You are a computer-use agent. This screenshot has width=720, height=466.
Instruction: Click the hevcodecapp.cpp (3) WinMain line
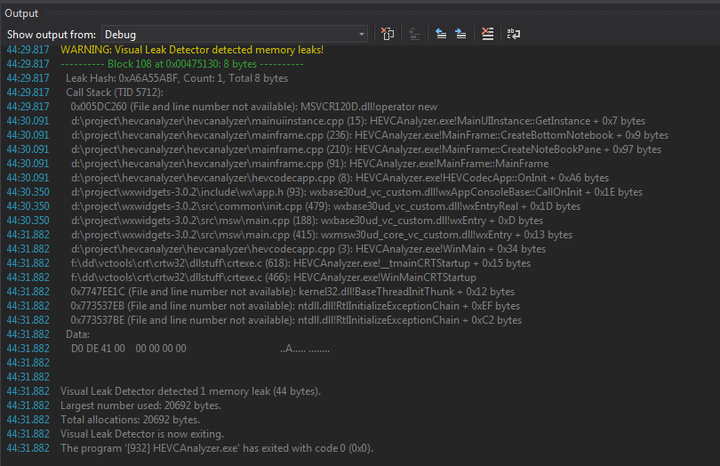tap(309, 249)
